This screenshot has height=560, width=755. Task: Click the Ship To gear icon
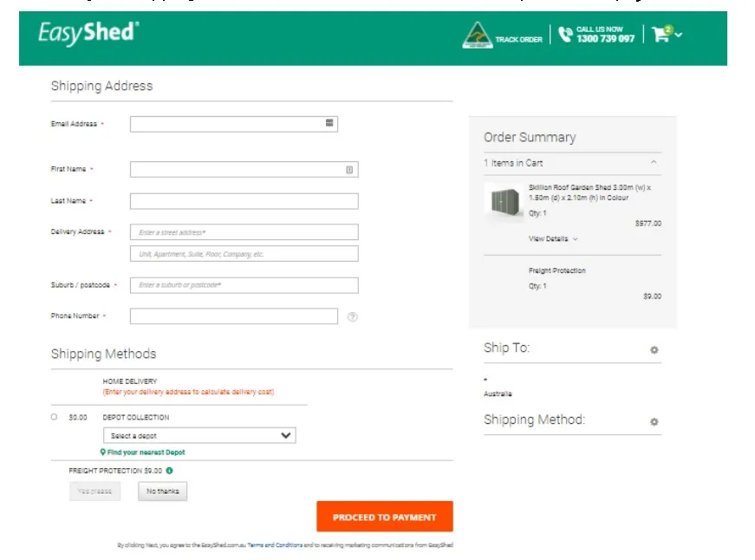654,350
